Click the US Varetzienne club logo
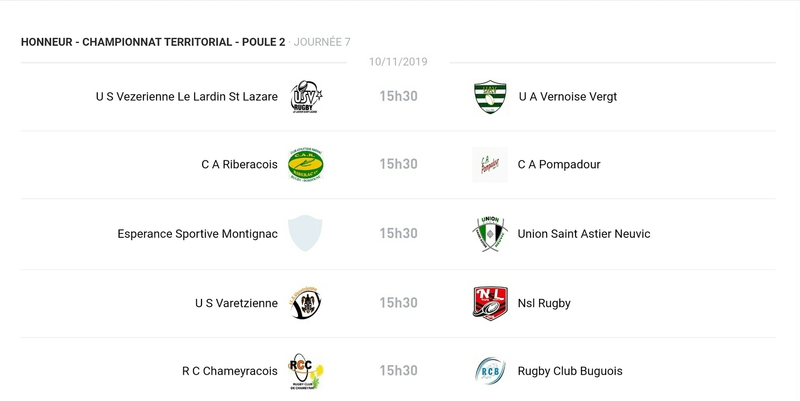Image resolution: width=800 pixels, height=401 pixels. (x=305, y=302)
